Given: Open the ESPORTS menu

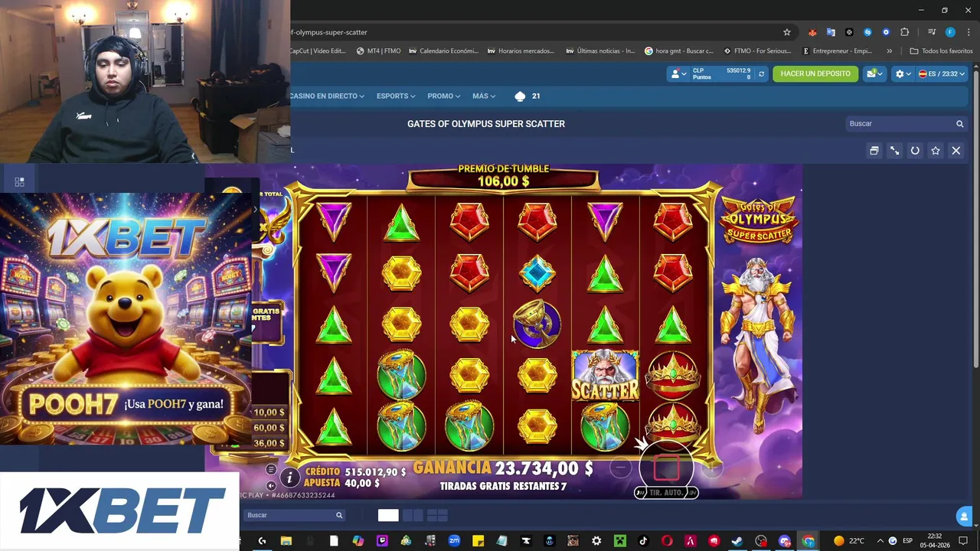Looking at the screenshot, I should tap(396, 96).
